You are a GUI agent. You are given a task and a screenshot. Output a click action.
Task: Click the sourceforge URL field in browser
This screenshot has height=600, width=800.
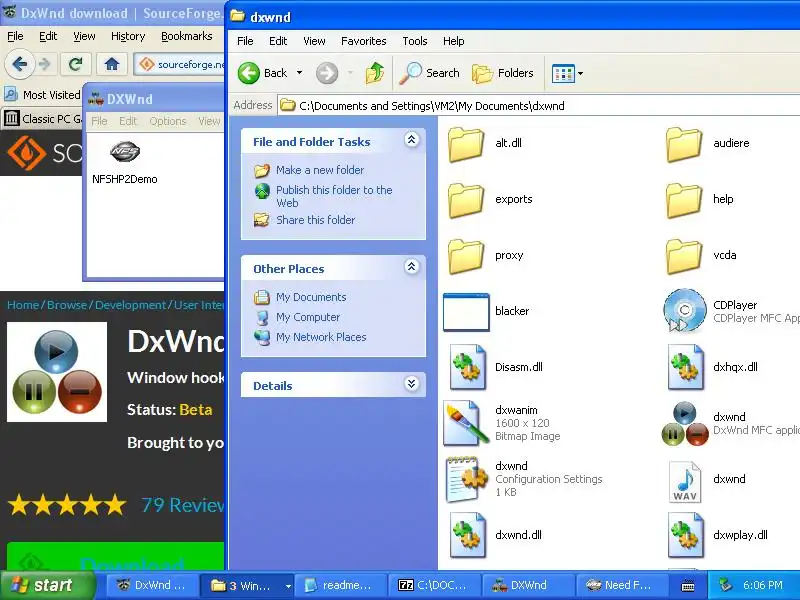click(x=180, y=64)
